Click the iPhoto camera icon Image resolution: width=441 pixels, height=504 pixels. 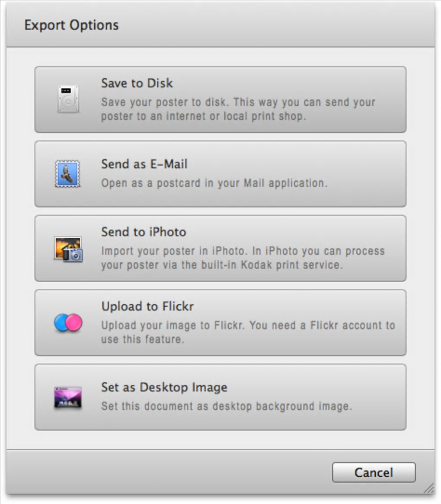68,249
